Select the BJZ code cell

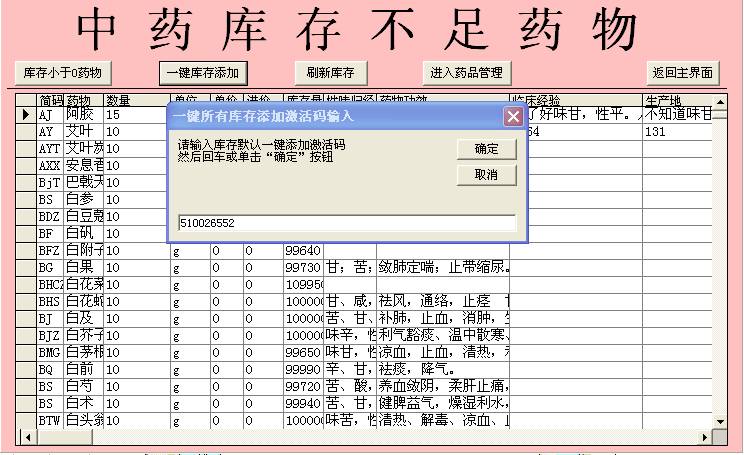(50, 335)
